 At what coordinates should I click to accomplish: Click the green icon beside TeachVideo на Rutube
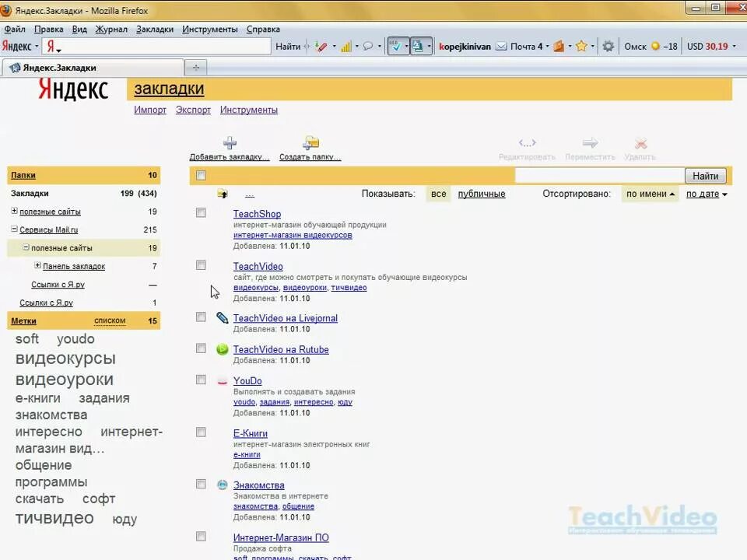click(222, 349)
